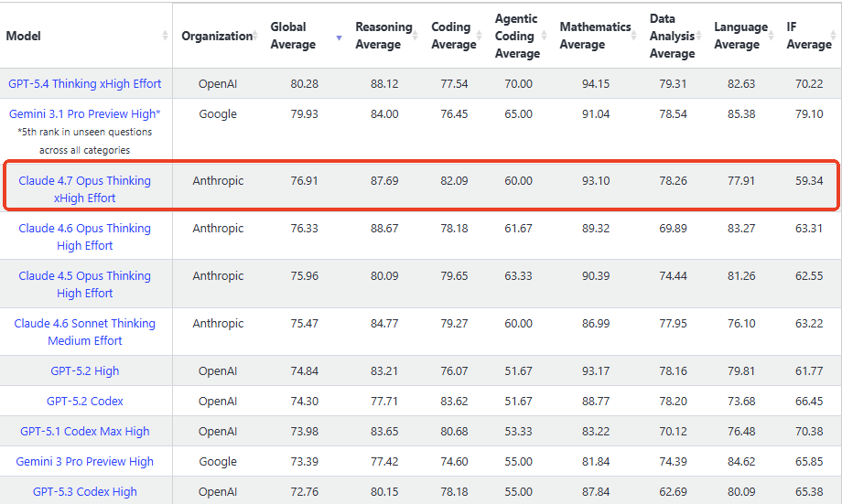This screenshot has height=504, width=842.
Task: Toggle the Global Average descending sort arrow
Action: click(x=339, y=37)
